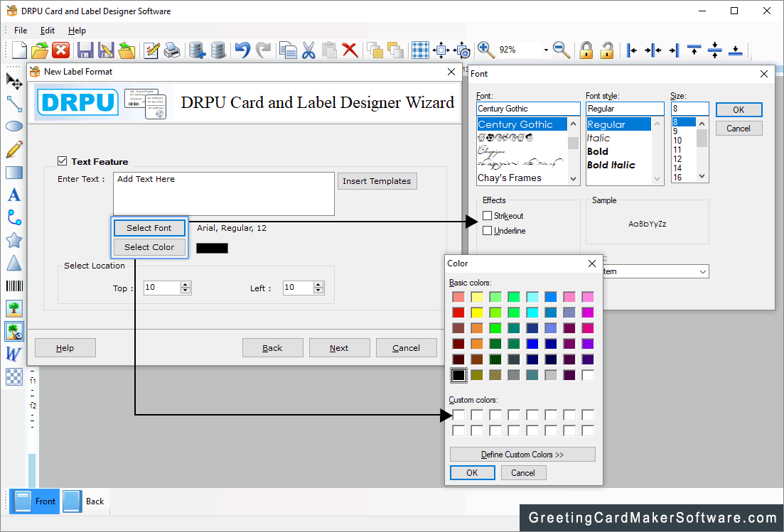Click Cancel in the Color dialog
The height and width of the screenshot is (532, 784).
(x=523, y=472)
